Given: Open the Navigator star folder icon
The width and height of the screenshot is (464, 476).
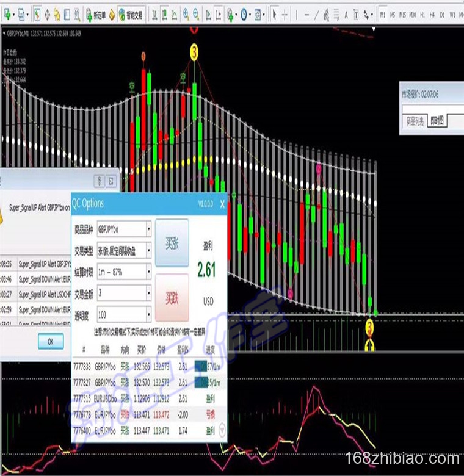Looking at the screenshot, I should point(57,14).
